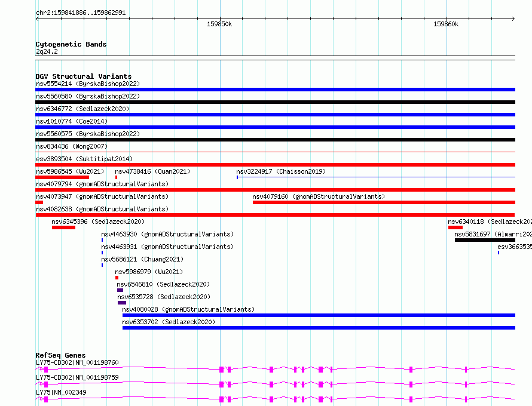Viewport: 532px width, 406px height.
Task: Select the 2q24.2 band label
Action: (x=47, y=51)
